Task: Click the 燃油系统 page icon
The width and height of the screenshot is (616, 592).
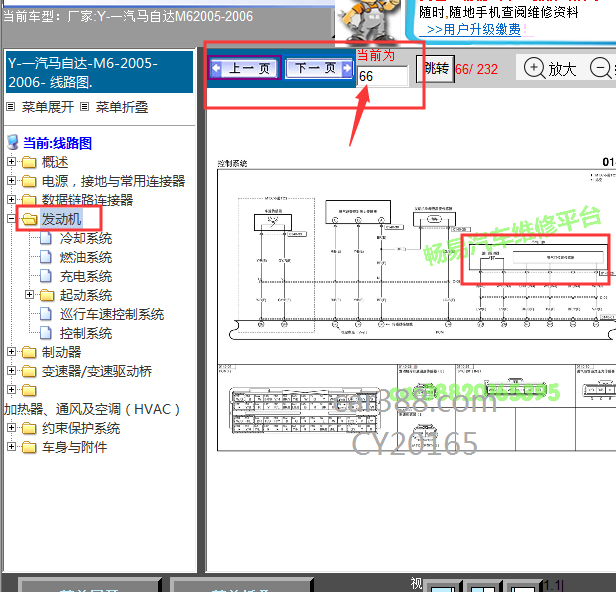Action: (46, 257)
